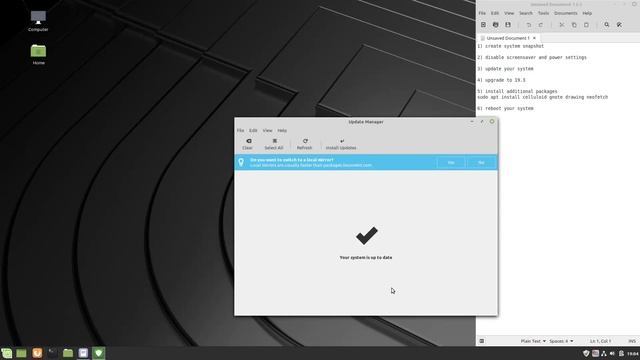Image resolution: width=640 pixels, height=360 pixels.
Task: Refresh the update list in Update Manager
Action: click(304, 144)
